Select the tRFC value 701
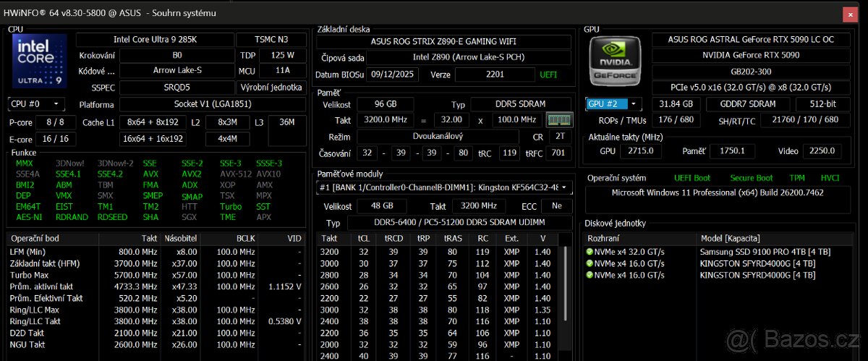The width and height of the screenshot is (868, 361). (559, 153)
